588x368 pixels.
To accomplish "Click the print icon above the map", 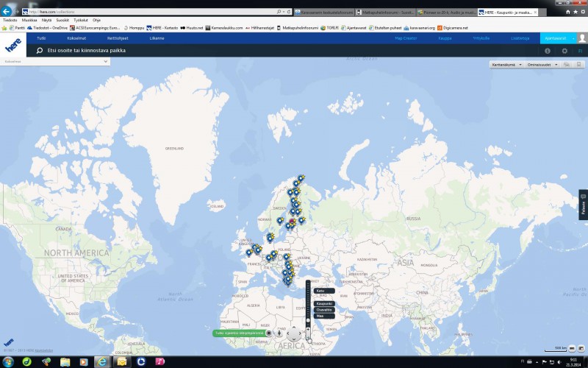I will [x=566, y=65].
